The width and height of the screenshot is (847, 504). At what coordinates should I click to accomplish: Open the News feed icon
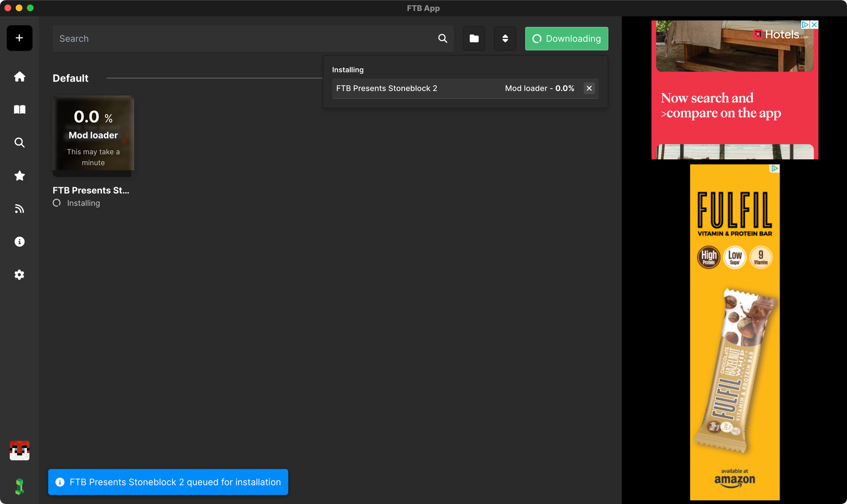[x=19, y=209]
